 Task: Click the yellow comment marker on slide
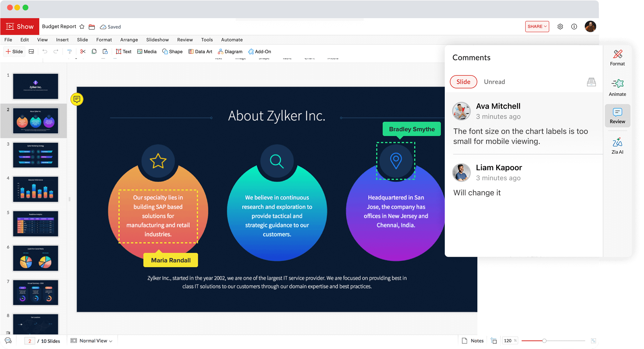pos(77,100)
